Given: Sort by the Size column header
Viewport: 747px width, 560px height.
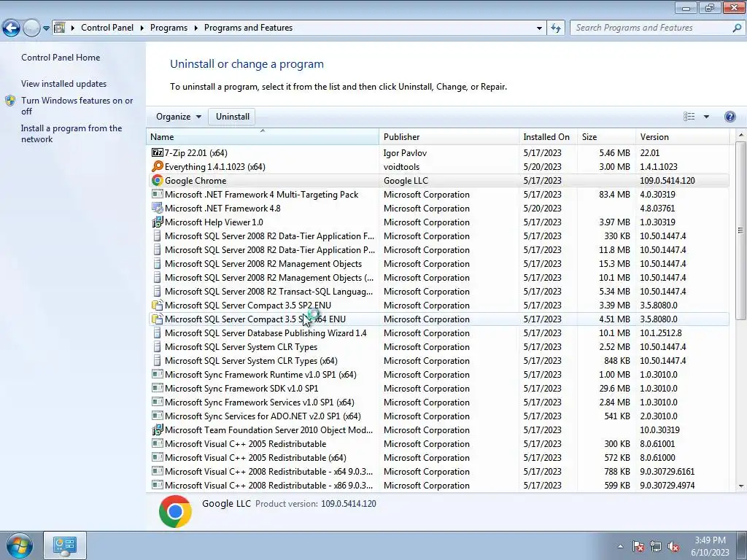Looking at the screenshot, I should (606, 136).
